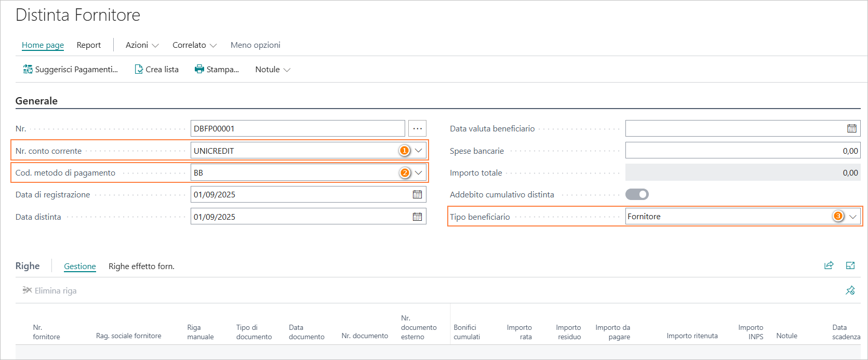Click the Stampa printer icon
Image resolution: width=868 pixels, height=360 pixels.
199,69
